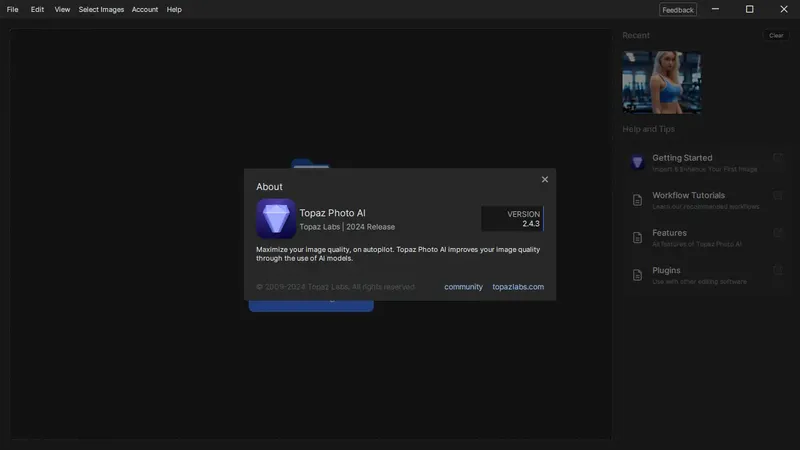
Task: Click the Getting Started gem icon
Action: [x=637, y=162]
